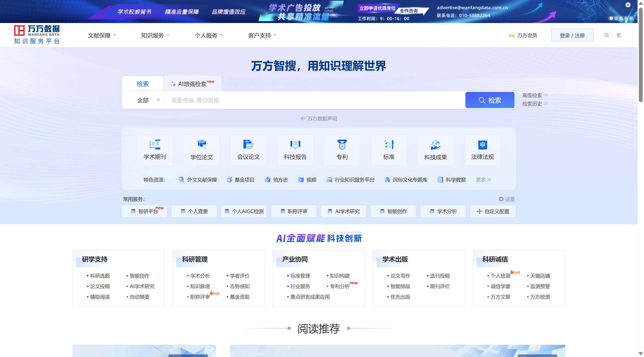The width and height of the screenshot is (644, 357).
Task: Open 知识脉络 under 科研管理
Action: (x=200, y=286)
